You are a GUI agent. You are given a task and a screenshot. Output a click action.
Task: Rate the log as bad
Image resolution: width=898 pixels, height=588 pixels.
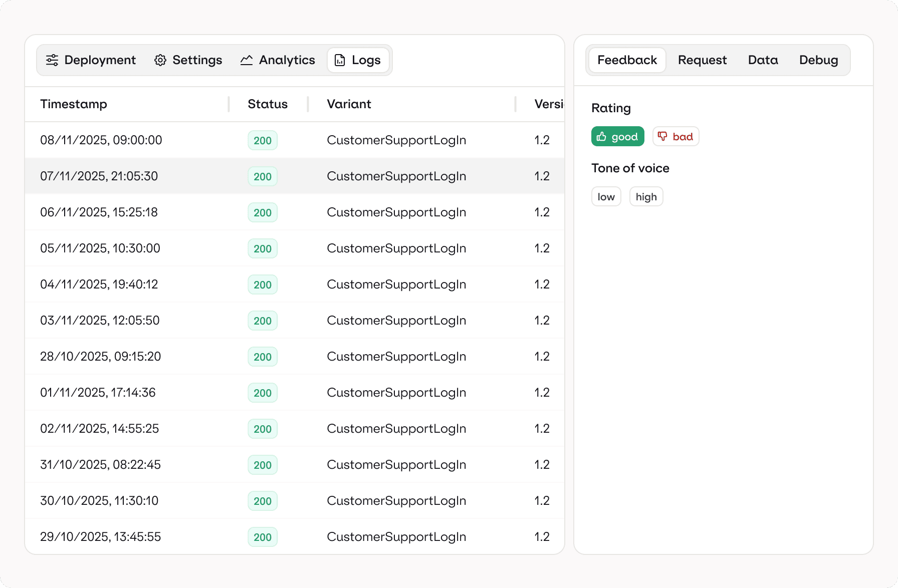tap(676, 137)
